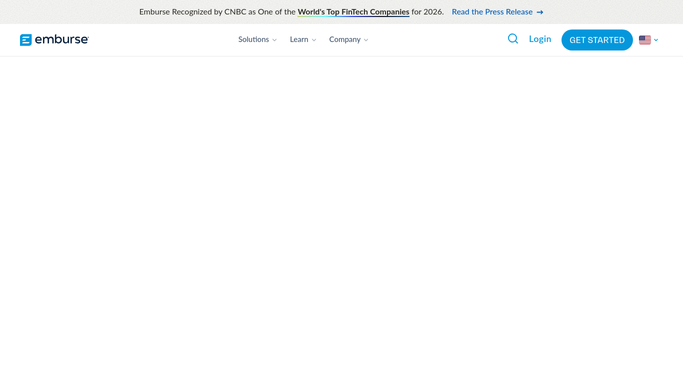Click the Emburse logo

54,40
